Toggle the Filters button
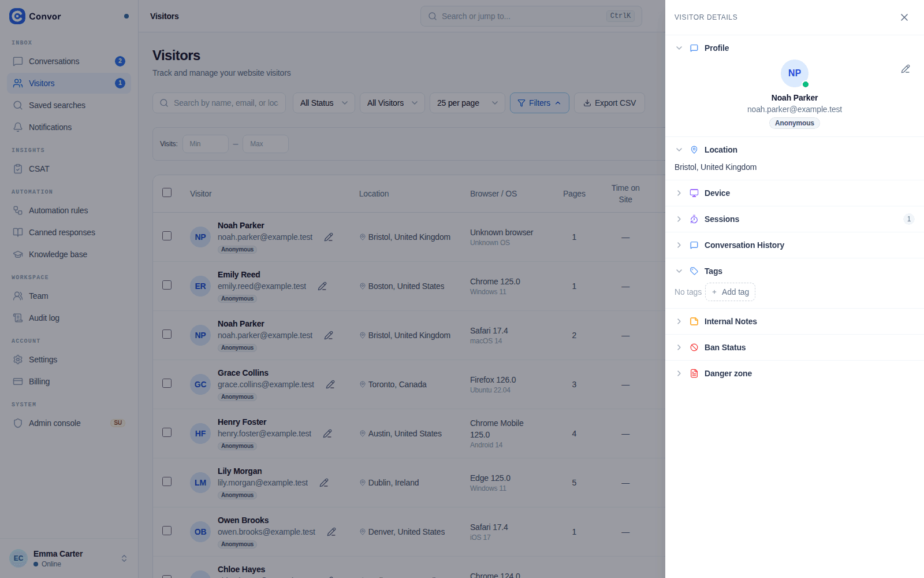 click(x=539, y=103)
